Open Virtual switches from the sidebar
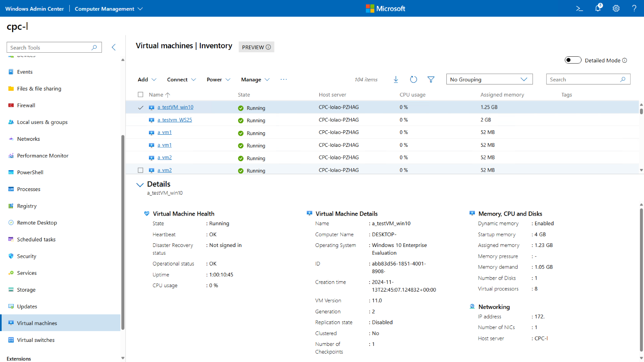644x362 pixels. point(35,340)
